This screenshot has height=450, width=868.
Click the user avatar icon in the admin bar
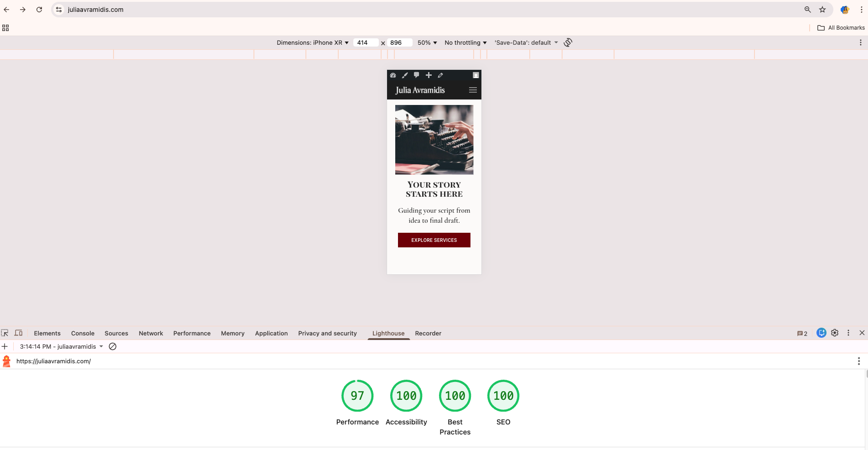[x=475, y=75]
